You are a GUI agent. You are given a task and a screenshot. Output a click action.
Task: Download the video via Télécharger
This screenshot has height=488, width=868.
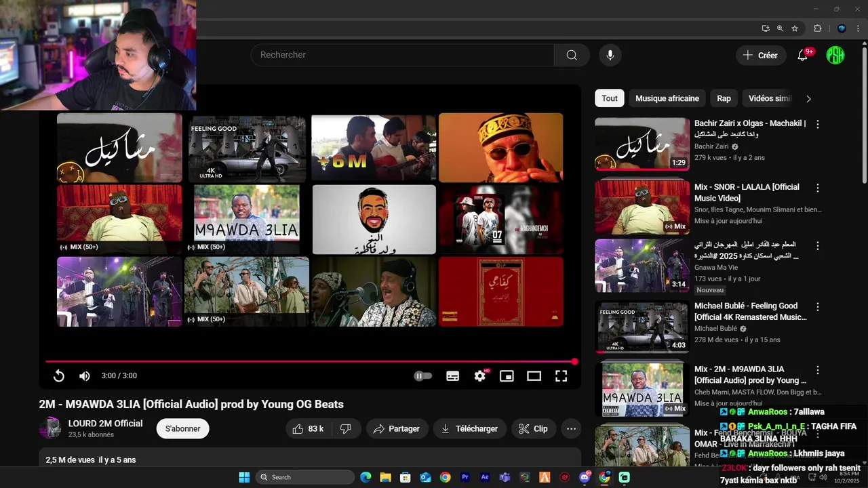click(469, 428)
